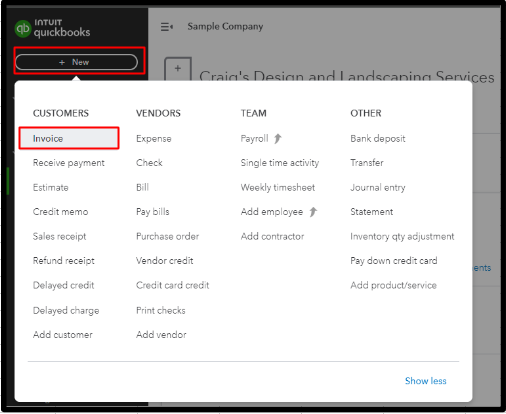
Task: Choose Add vendor option
Action: (161, 334)
